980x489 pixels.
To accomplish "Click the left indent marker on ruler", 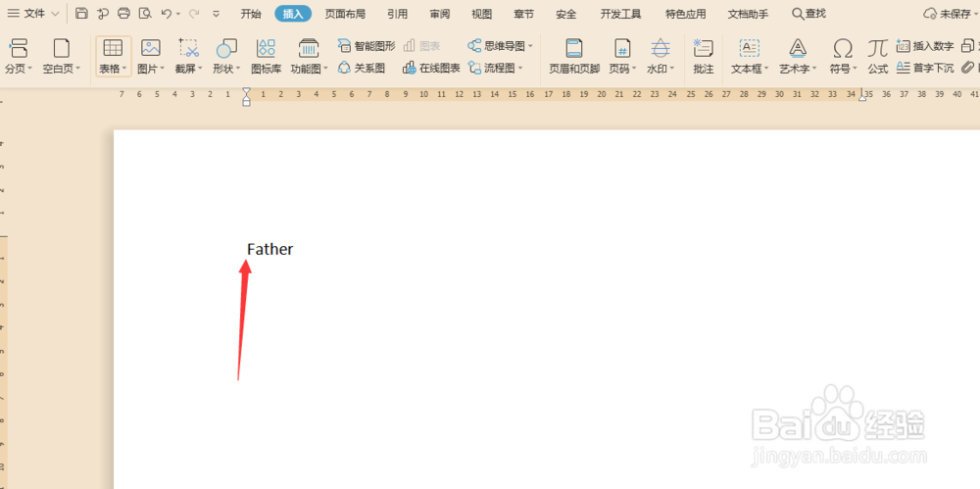I will [x=246, y=96].
